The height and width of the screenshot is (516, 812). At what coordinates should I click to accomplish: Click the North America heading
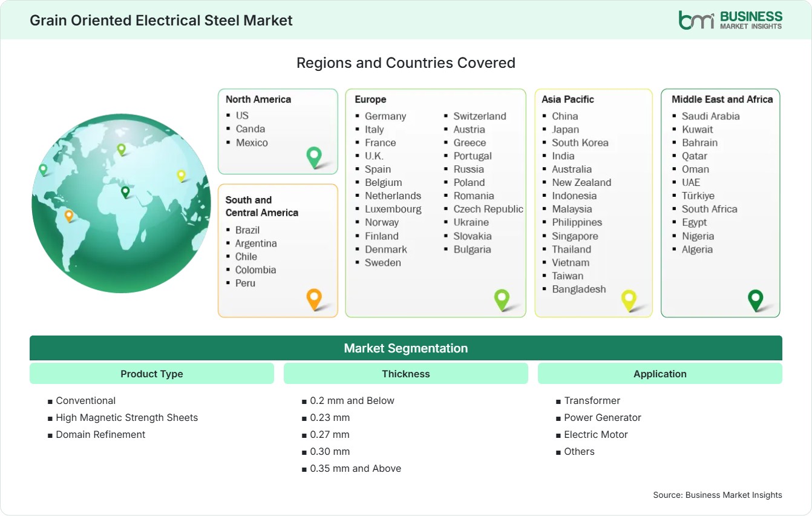[258, 99]
